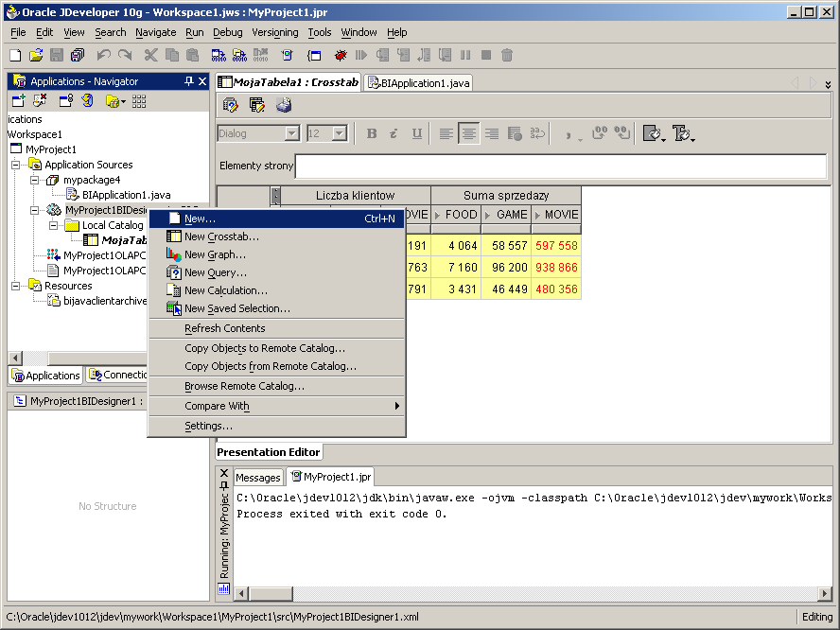Collapse the Application Sources node
840x630 pixels.
[x=15, y=165]
